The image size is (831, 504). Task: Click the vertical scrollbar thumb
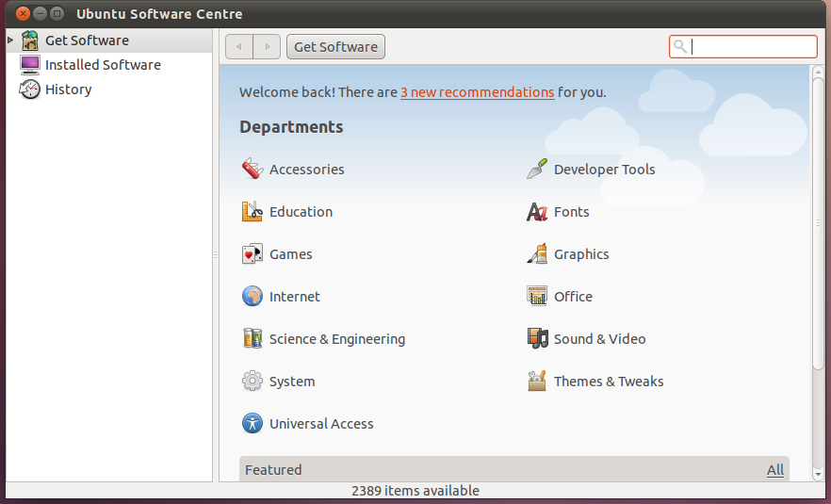point(818,223)
